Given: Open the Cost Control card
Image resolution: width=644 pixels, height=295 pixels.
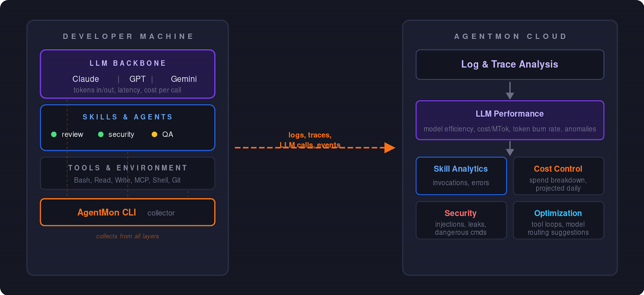Looking at the screenshot, I should [558, 176].
